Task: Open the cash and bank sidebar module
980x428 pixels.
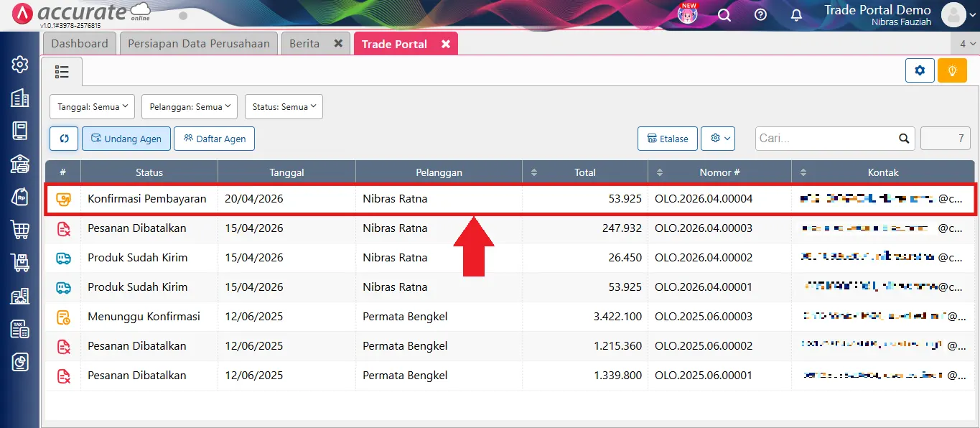Action: point(20,164)
